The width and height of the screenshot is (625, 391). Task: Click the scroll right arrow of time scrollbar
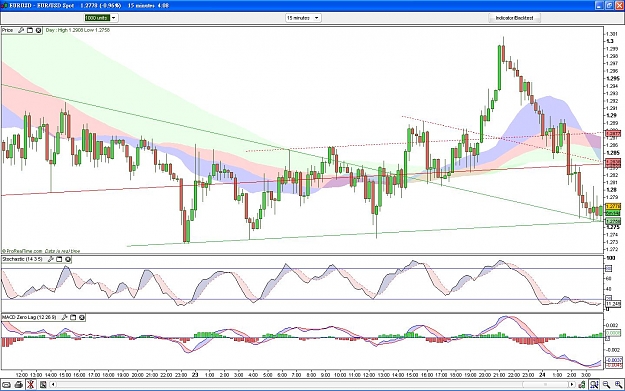[572, 385]
